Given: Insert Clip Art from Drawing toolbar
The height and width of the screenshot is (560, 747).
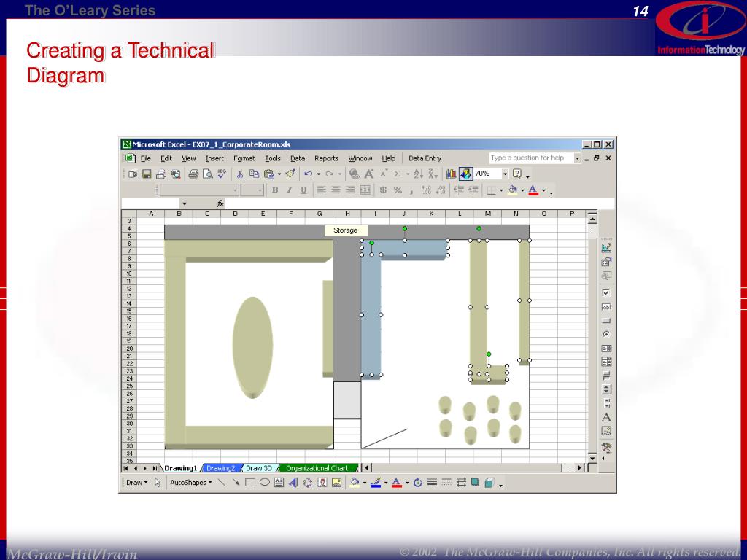Looking at the screenshot, I should (322, 483).
